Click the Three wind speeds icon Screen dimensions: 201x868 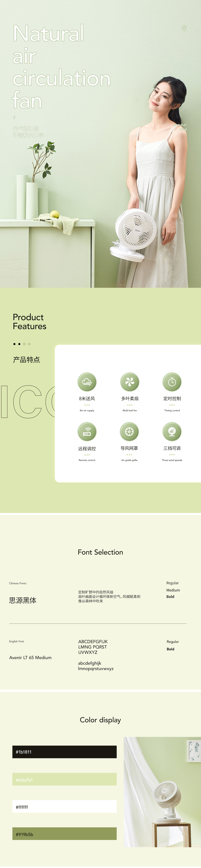tap(172, 432)
